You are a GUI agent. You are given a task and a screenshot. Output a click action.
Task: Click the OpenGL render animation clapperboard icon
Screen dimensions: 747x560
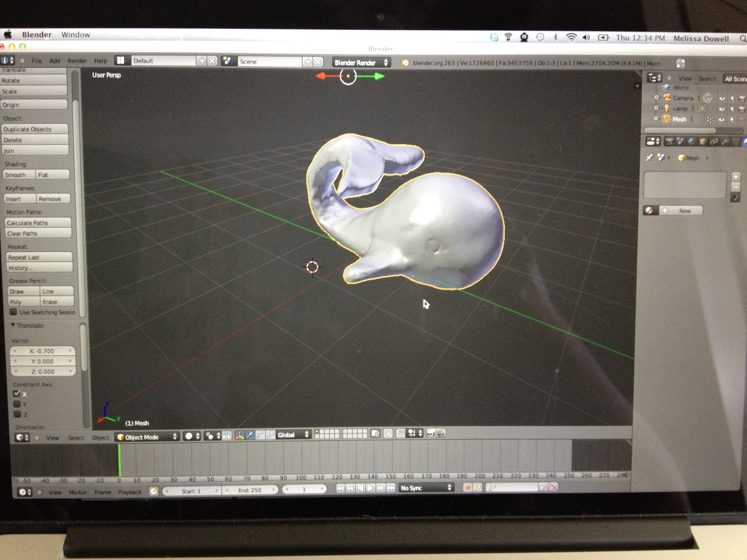[441, 433]
